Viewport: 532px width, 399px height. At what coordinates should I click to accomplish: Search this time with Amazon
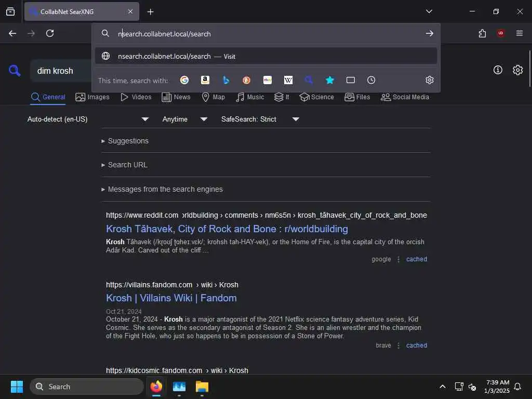click(205, 80)
